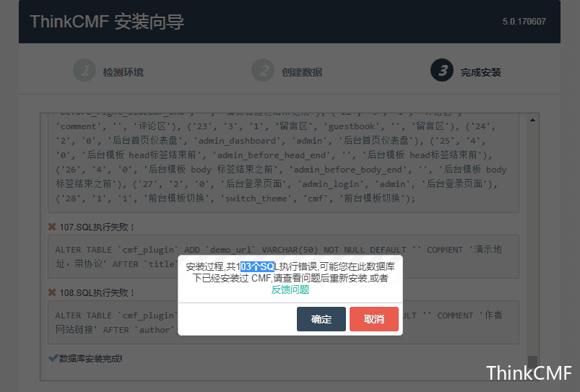Click the 检测环境 step label

tap(124, 72)
